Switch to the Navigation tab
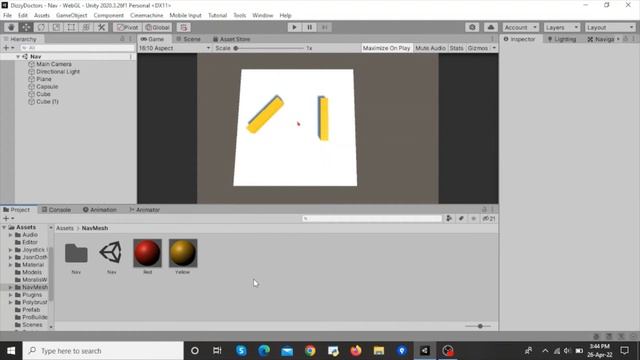 (601, 39)
